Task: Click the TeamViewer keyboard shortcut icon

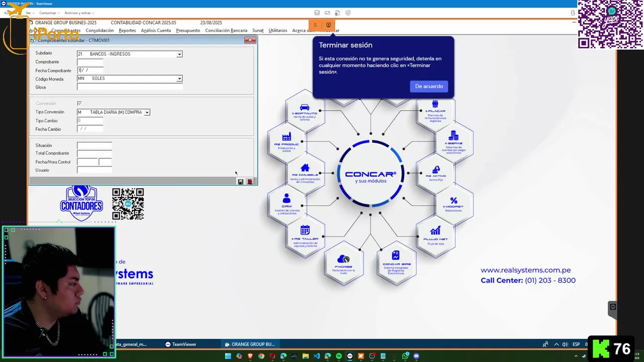Action: 328,13
